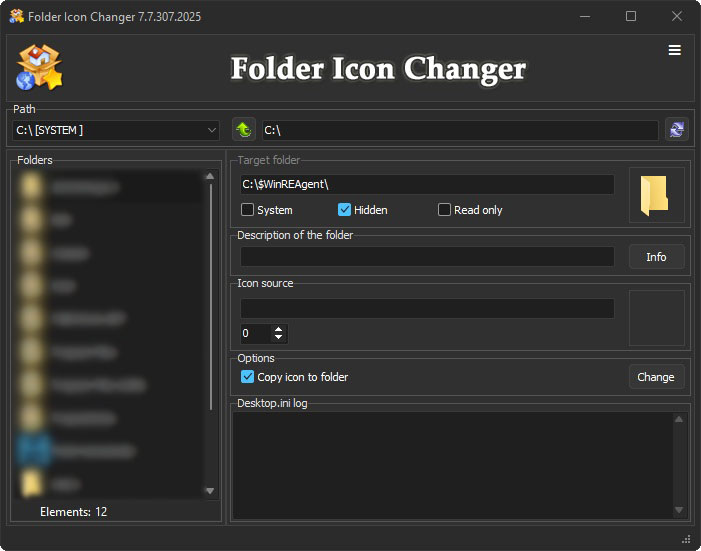Click the green up-folder arrow icon
The width and height of the screenshot is (701, 551).
[244, 130]
